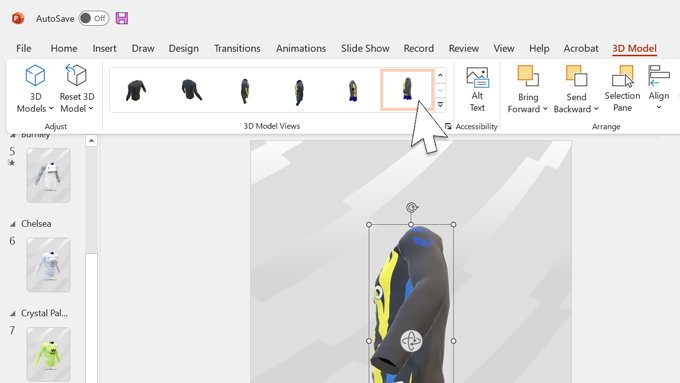Pick the third 3D model view preset
Screen dimensions: 680x383
coord(245,90)
